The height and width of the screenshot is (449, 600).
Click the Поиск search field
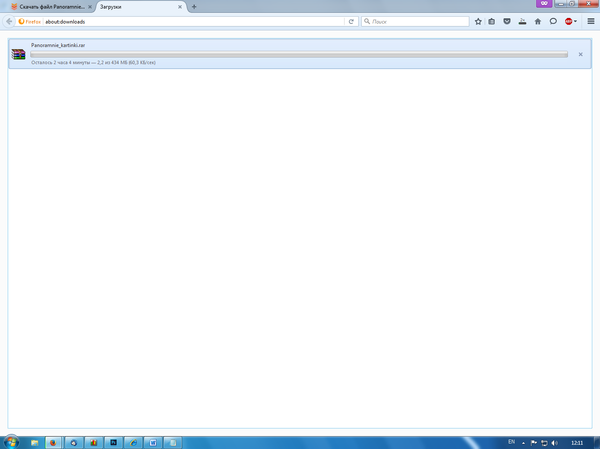click(x=415, y=21)
